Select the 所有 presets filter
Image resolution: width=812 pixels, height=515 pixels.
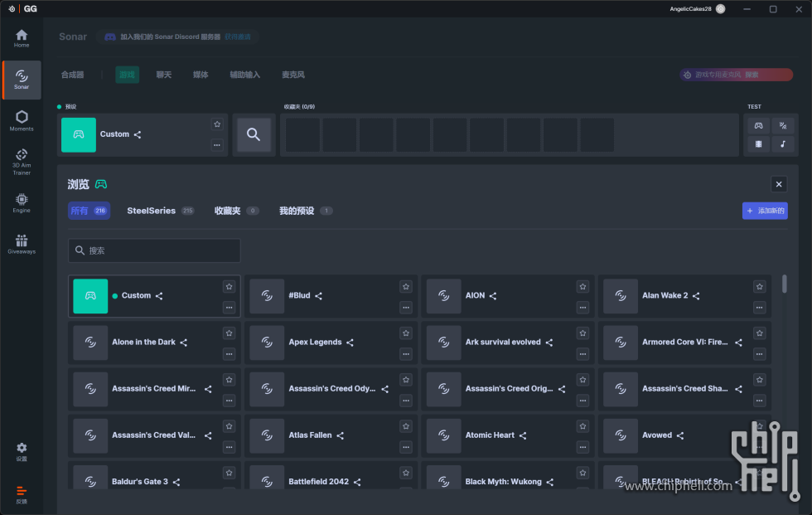click(89, 211)
